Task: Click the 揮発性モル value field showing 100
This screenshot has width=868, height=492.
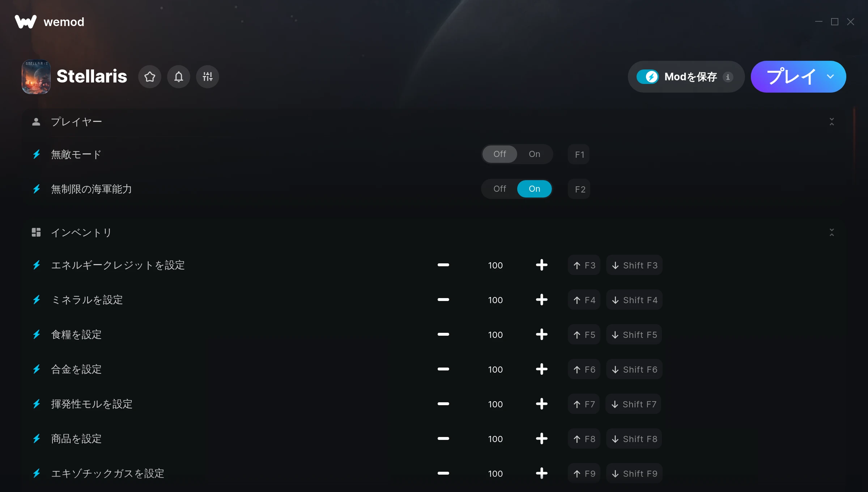Action: (x=495, y=404)
